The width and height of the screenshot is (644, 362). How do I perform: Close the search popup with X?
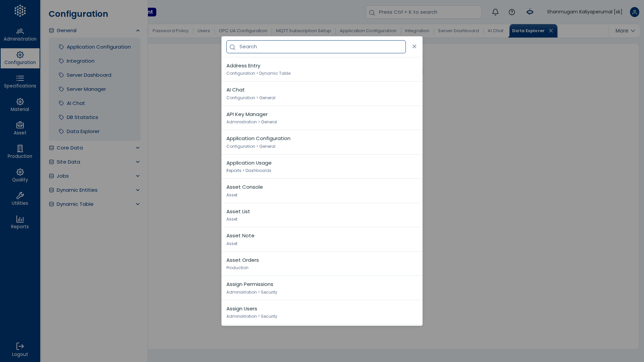tap(415, 47)
